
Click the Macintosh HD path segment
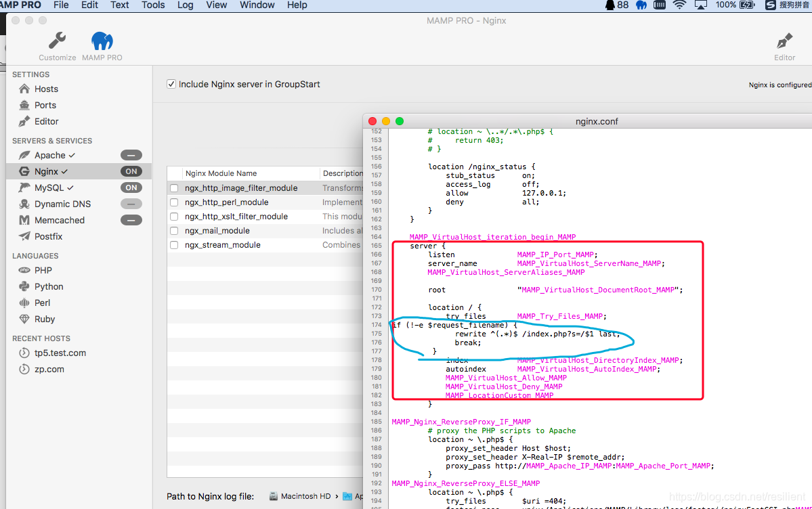click(x=305, y=496)
